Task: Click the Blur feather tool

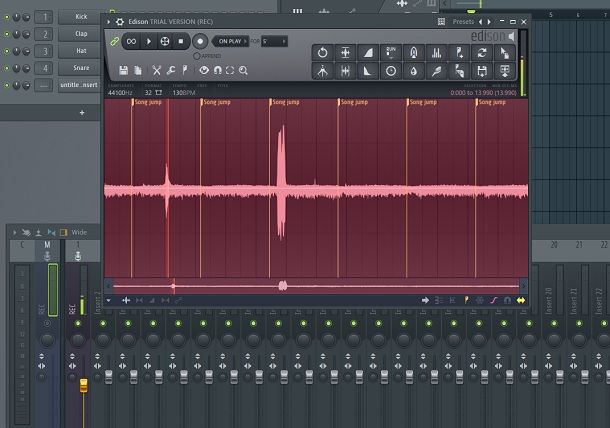Action: (x=436, y=71)
